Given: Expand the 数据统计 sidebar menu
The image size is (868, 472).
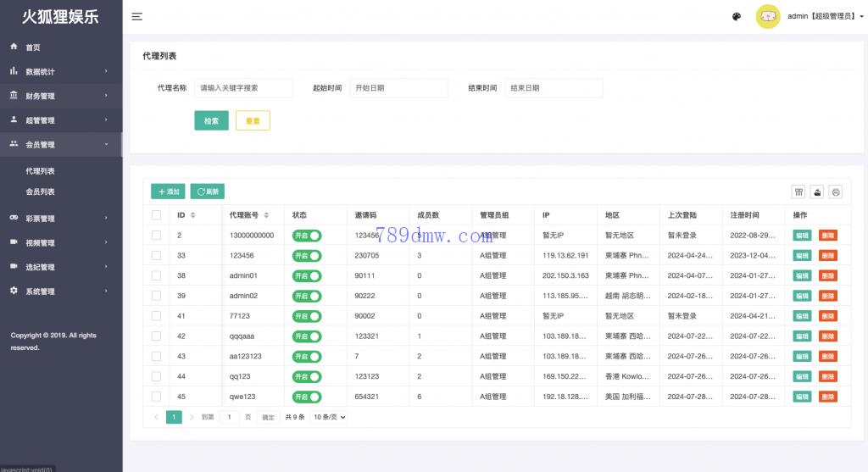Looking at the screenshot, I should [61, 71].
